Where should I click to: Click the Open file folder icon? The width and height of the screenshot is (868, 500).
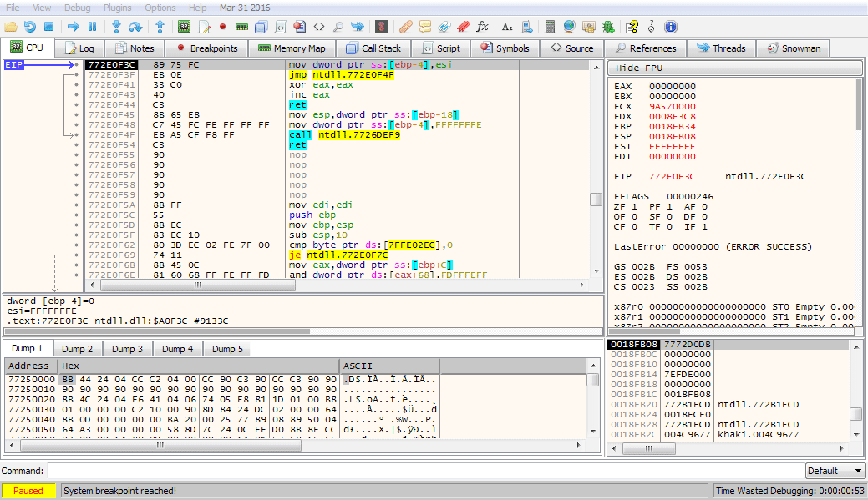[11, 27]
